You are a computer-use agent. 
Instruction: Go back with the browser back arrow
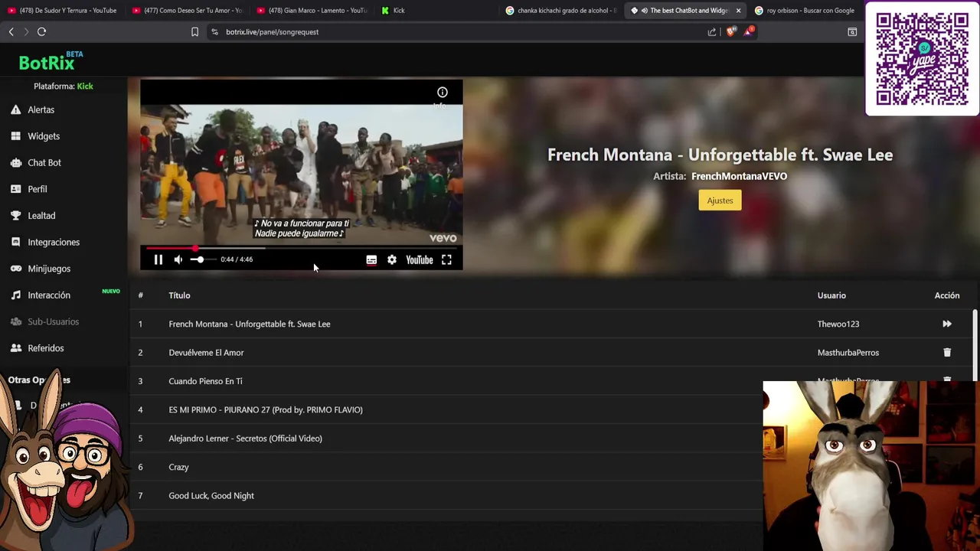(x=11, y=32)
